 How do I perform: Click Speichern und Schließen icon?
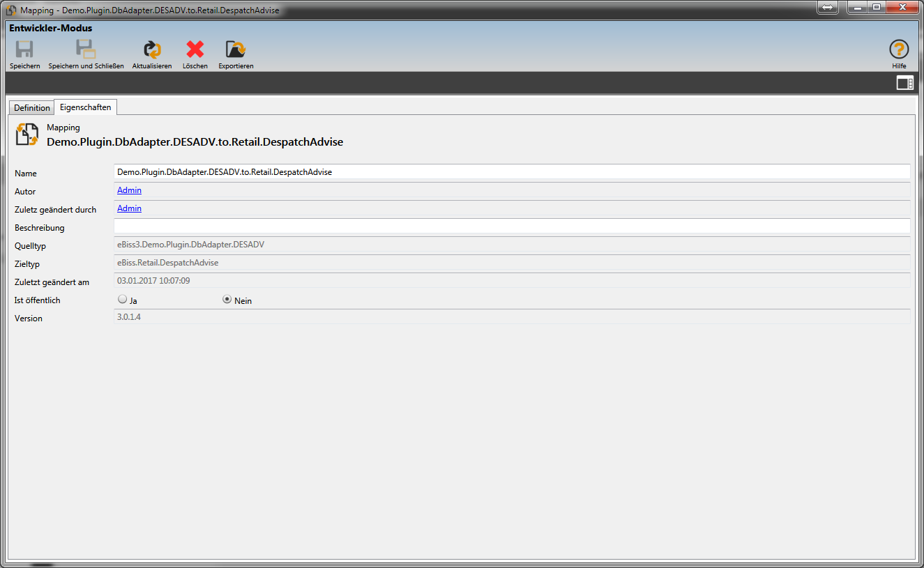tap(86, 50)
